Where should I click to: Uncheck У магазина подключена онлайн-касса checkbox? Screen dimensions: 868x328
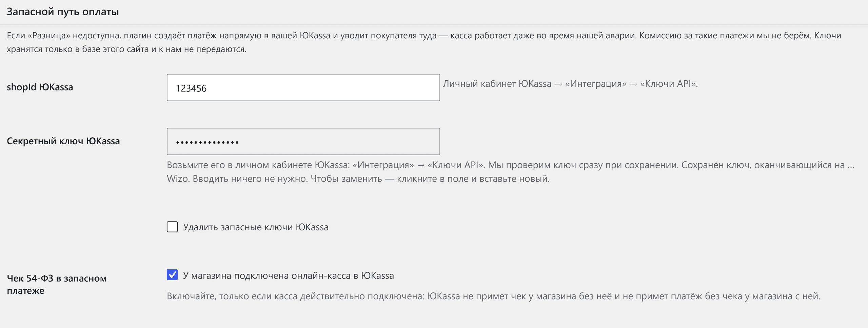(x=172, y=275)
